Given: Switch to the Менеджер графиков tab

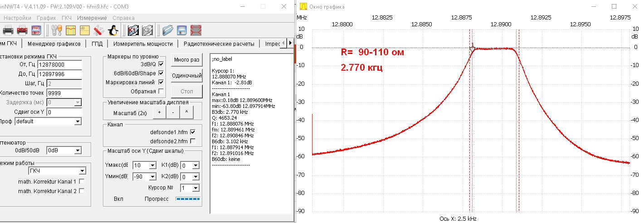Looking at the screenshot, I should click(x=54, y=44).
